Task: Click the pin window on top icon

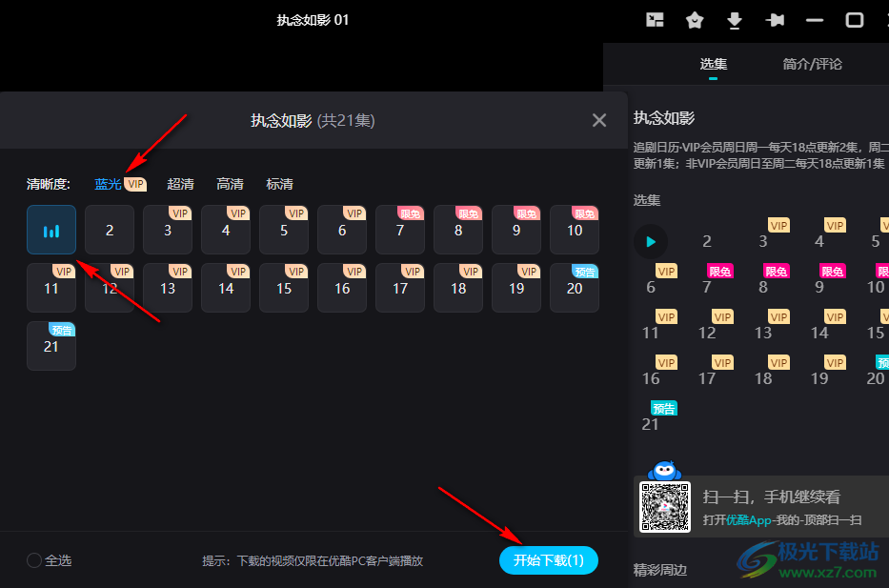Action: point(775,20)
